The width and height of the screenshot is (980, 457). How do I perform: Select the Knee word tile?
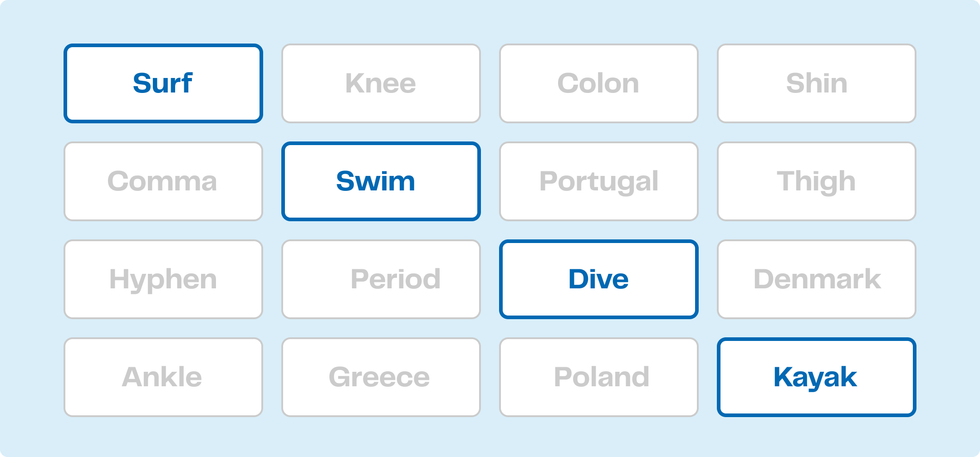coord(381,83)
